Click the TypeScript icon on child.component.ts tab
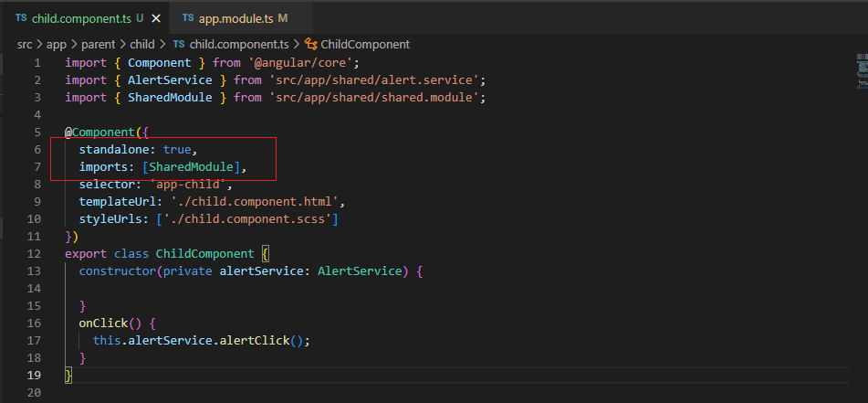 (x=21, y=18)
